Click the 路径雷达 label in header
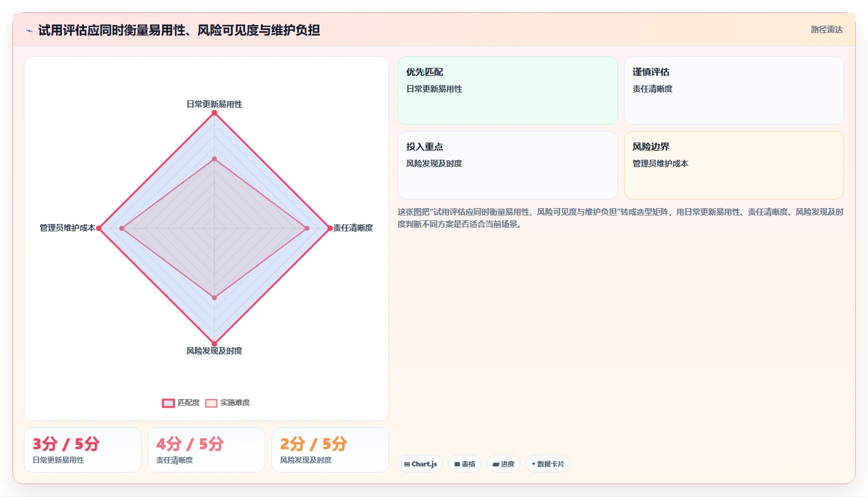Screen dimensions: 868x497 coord(827,29)
